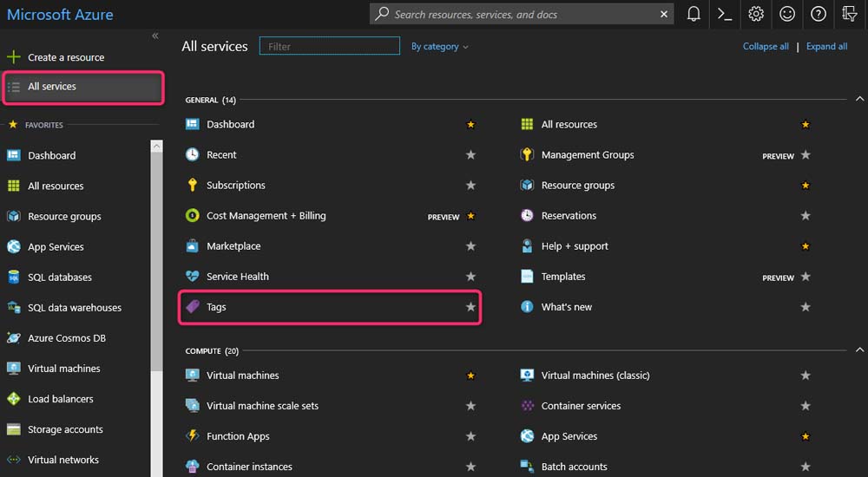The height and width of the screenshot is (477, 868).
Task: Click the feedback smiley icon
Action: pyautogui.click(x=787, y=14)
